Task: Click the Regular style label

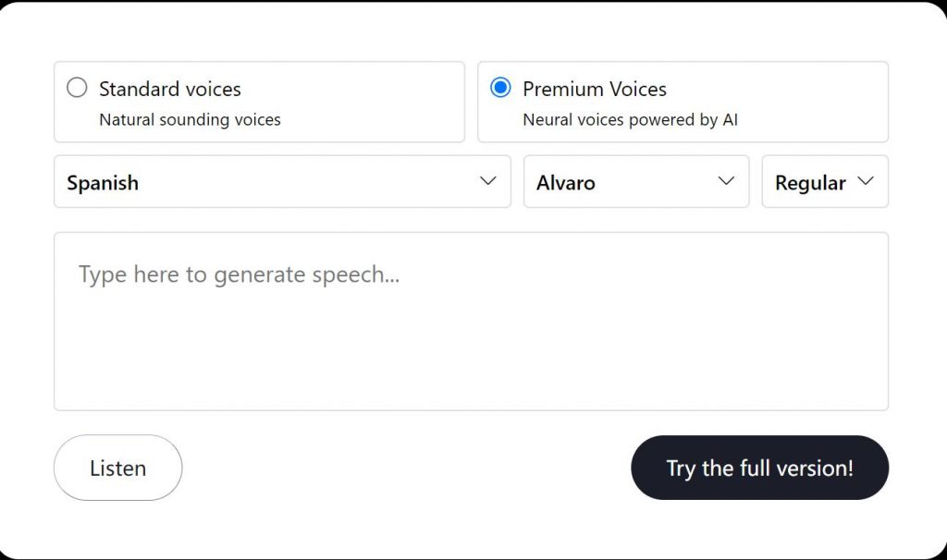Action: click(810, 183)
